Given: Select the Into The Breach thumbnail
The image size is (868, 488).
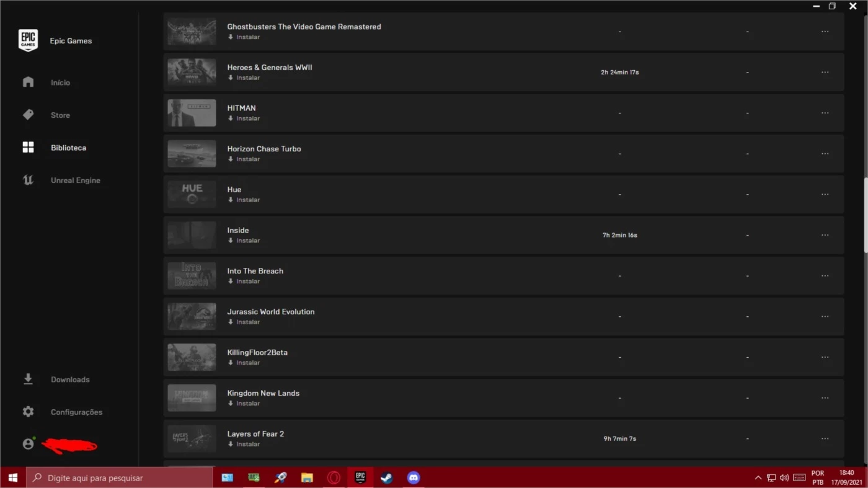Looking at the screenshot, I should click(x=192, y=276).
